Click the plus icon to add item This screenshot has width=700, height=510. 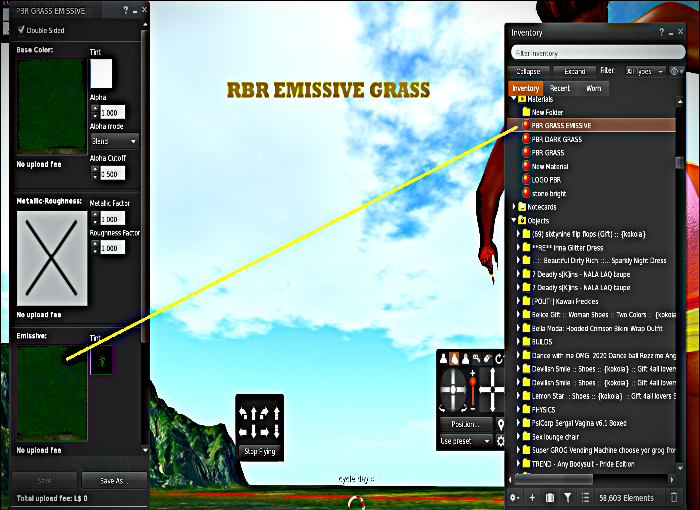click(532, 497)
